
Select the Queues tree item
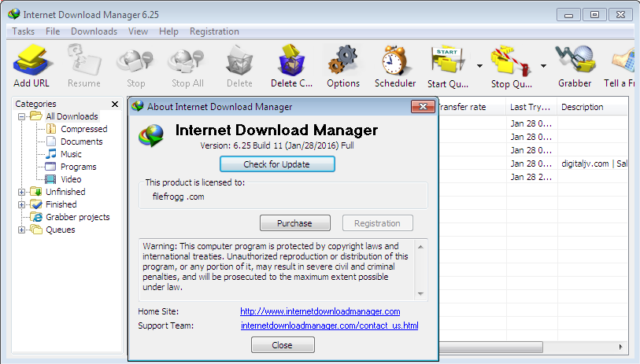(61, 230)
